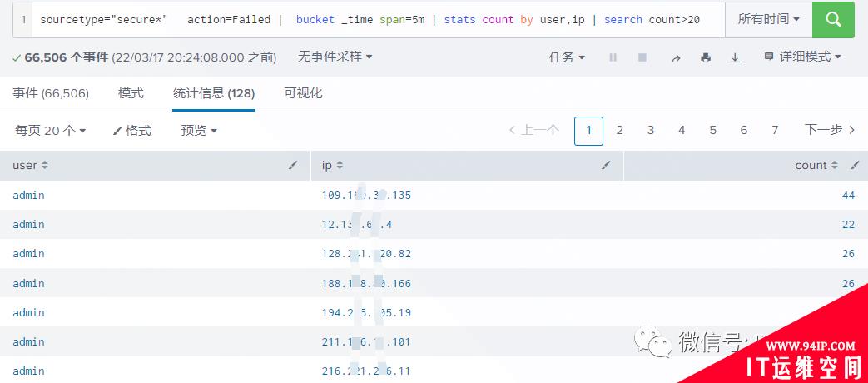Image resolution: width=868 pixels, height=383 pixels.
Task: Go to results page 3
Action: click(651, 131)
